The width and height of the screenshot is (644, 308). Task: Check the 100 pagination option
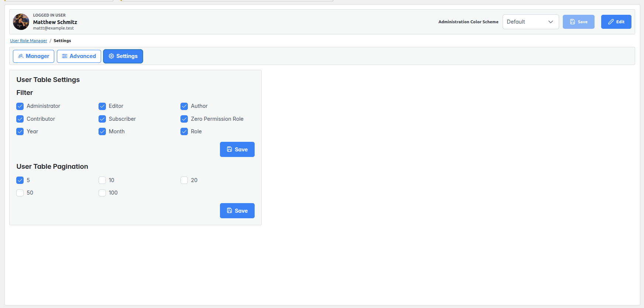pos(102,193)
